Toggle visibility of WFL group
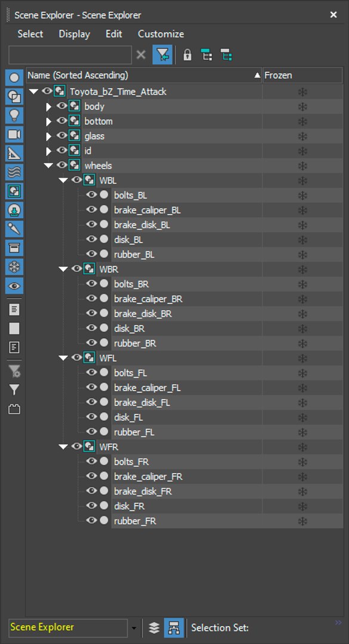 click(76, 357)
